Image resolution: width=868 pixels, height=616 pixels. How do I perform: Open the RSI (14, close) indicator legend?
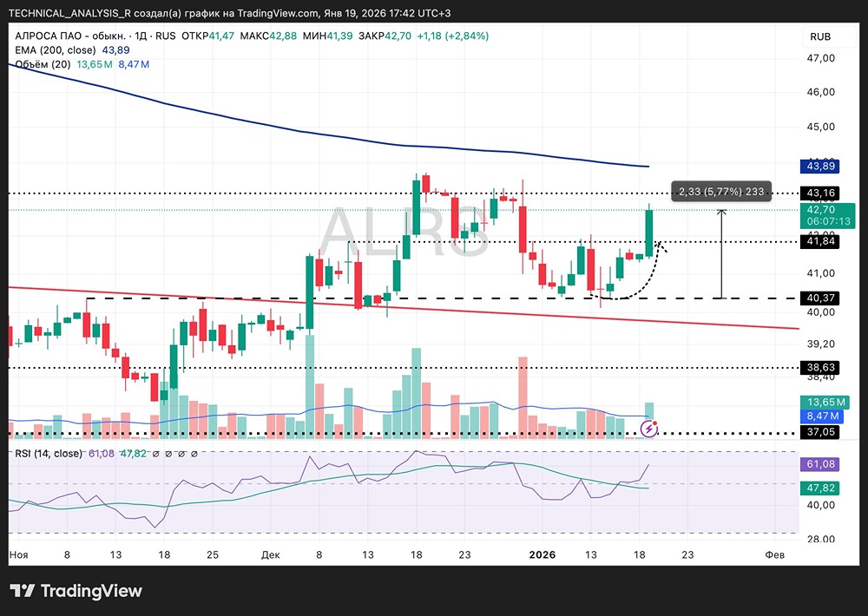point(48,454)
